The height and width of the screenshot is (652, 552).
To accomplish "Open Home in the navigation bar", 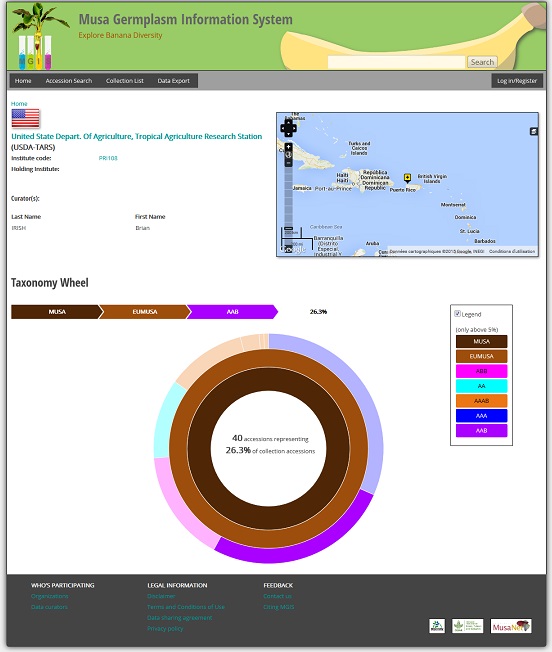I will pyautogui.click(x=23, y=81).
